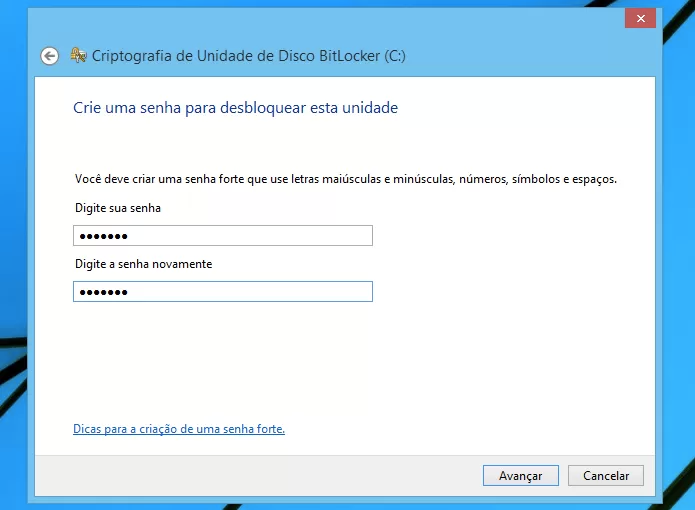
Task: Click the 'Digite a senha novamente' label
Action: (x=144, y=264)
